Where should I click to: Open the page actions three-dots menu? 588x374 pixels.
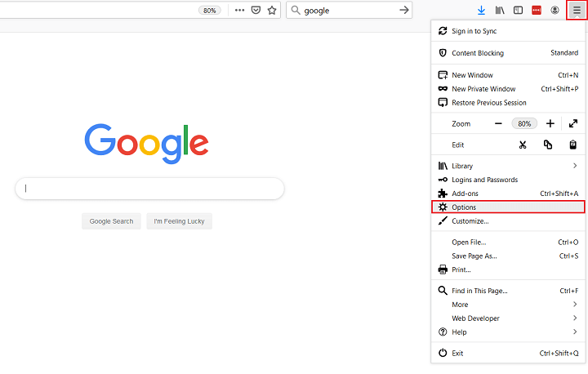point(239,10)
